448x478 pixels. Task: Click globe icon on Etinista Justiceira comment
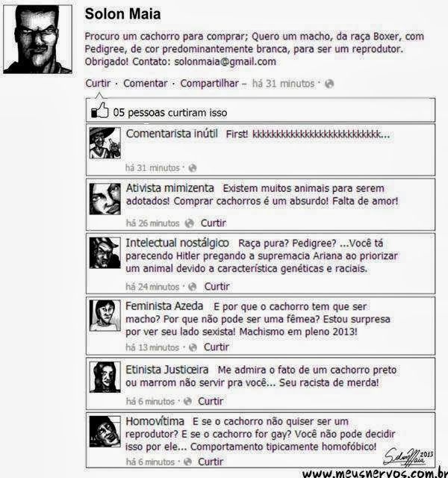[x=188, y=401]
